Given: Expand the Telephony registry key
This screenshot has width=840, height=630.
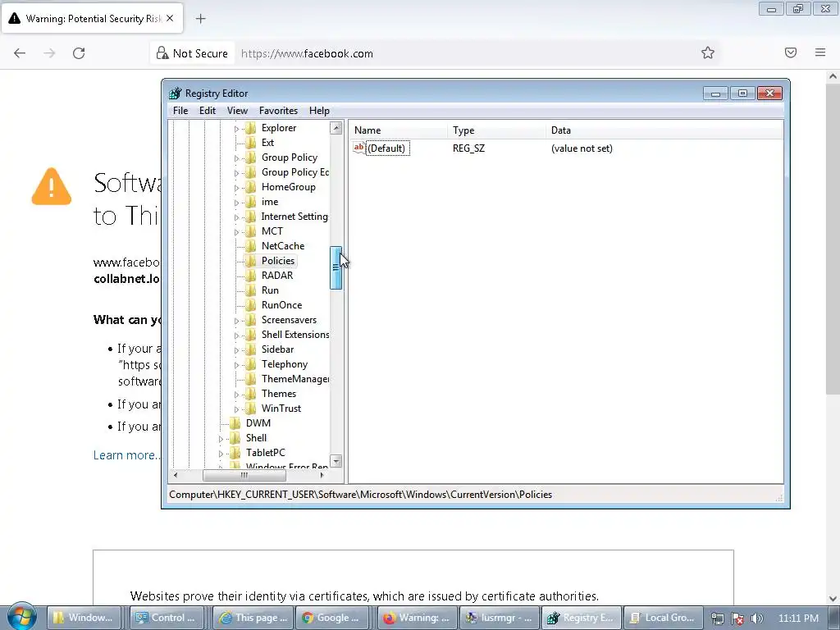Looking at the screenshot, I should pyautogui.click(x=236, y=365).
